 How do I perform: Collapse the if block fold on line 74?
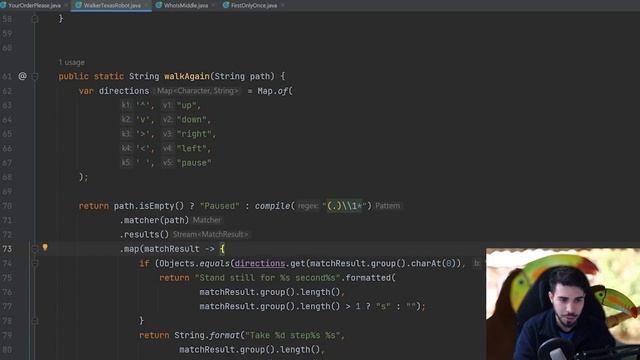point(35,264)
